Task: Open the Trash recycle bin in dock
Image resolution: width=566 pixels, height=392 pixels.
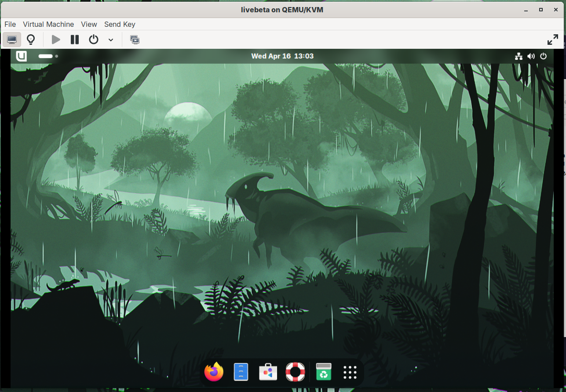Action: [x=324, y=372]
